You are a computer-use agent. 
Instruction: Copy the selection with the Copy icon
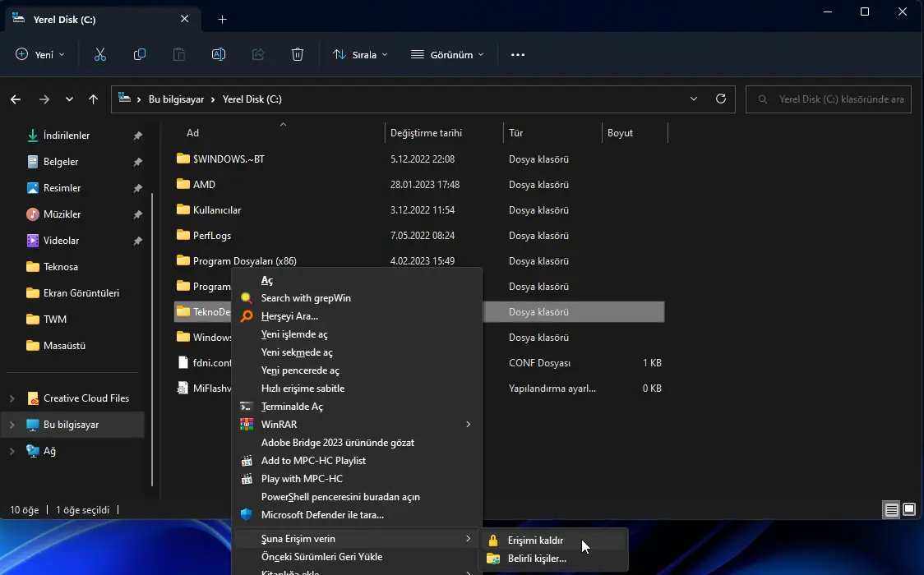(x=140, y=54)
